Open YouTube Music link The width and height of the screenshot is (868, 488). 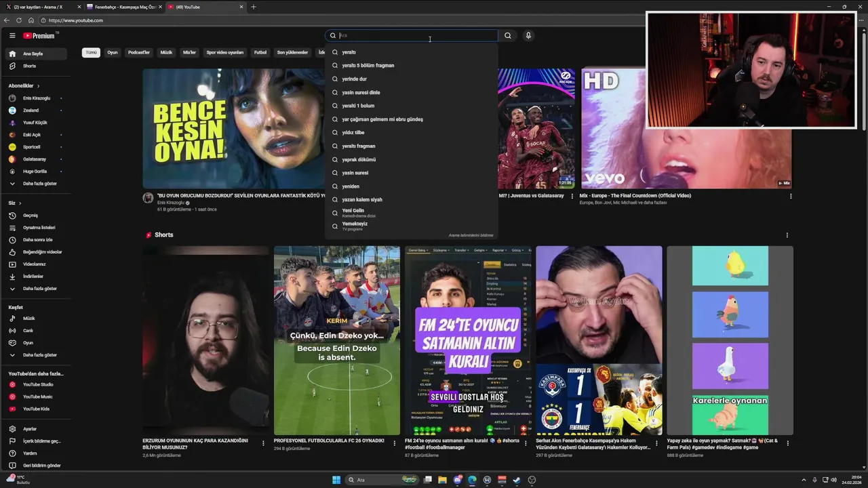[35, 396]
